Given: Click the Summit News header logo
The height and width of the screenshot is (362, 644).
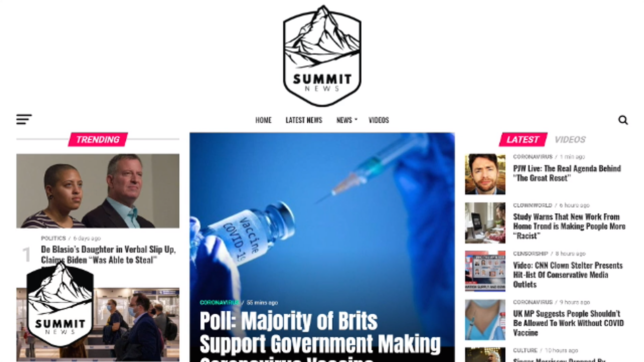Looking at the screenshot, I should pos(322,56).
